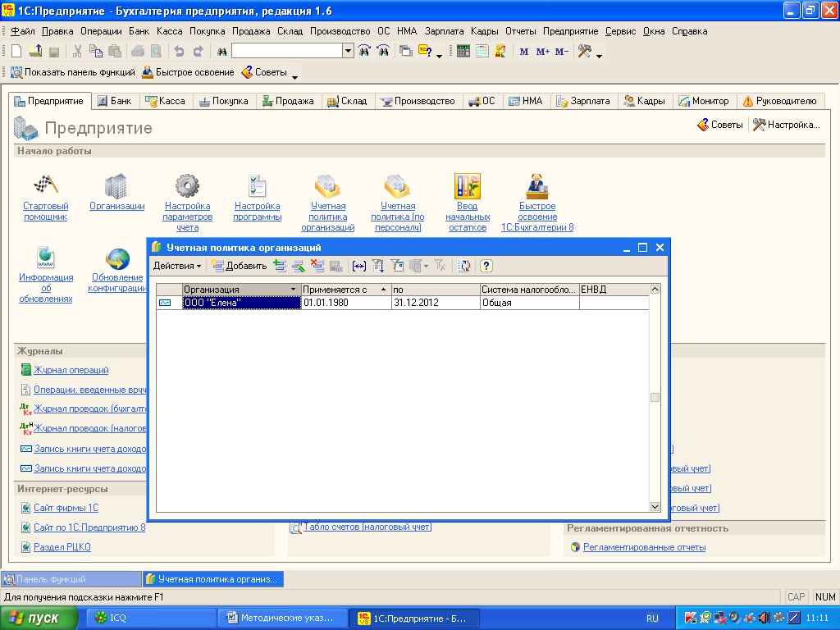Click the list vertical scrollbar up arrow
Viewport: 840px width, 630px height.
point(655,290)
